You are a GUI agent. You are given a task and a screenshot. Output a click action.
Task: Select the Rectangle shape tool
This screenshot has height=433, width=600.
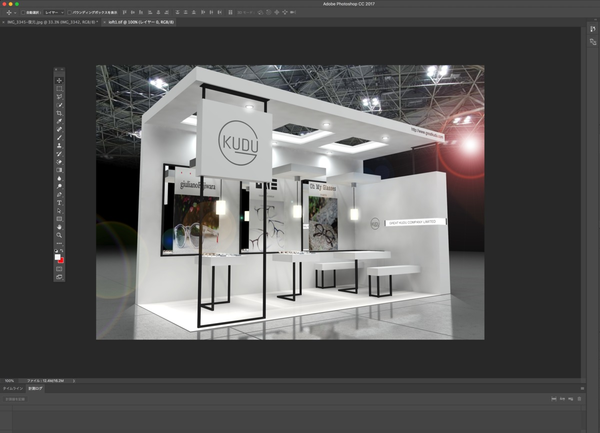pos(59,219)
